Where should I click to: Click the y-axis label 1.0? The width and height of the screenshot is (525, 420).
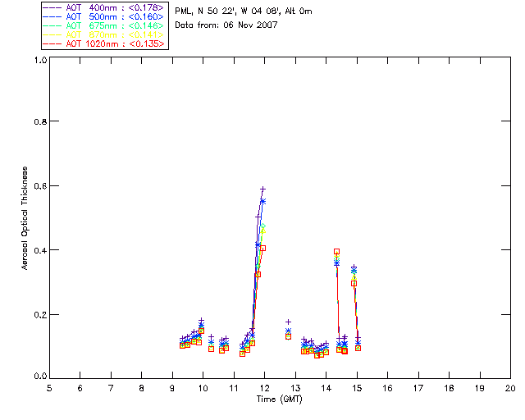[x=40, y=60]
